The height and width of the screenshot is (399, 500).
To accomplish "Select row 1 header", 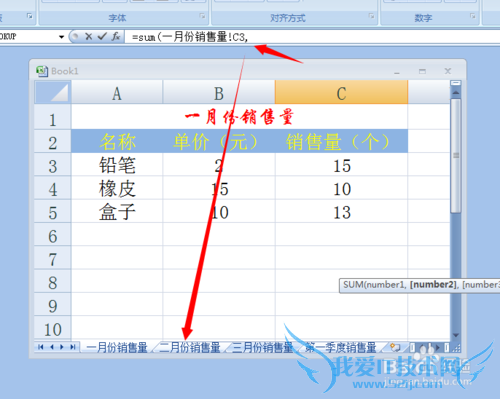I will [53, 117].
